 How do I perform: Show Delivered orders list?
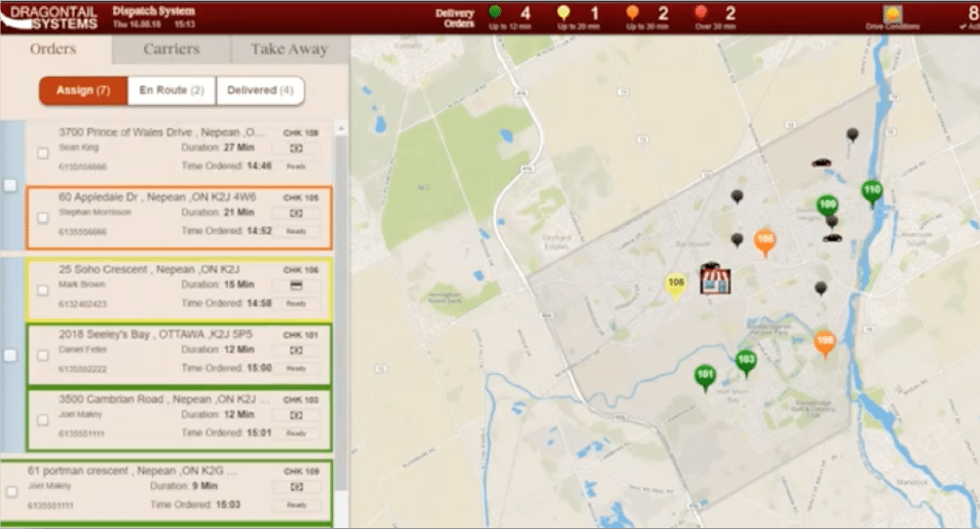click(x=259, y=91)
